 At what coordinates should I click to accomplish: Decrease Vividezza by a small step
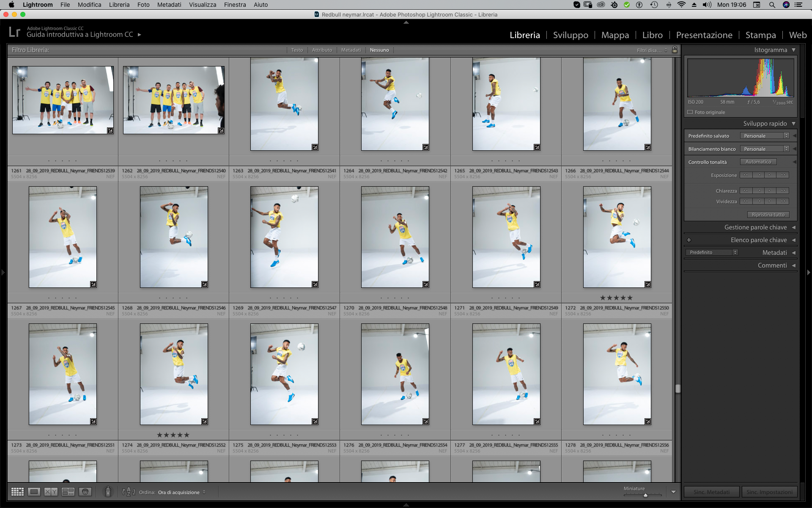click(x=759, y=201)
